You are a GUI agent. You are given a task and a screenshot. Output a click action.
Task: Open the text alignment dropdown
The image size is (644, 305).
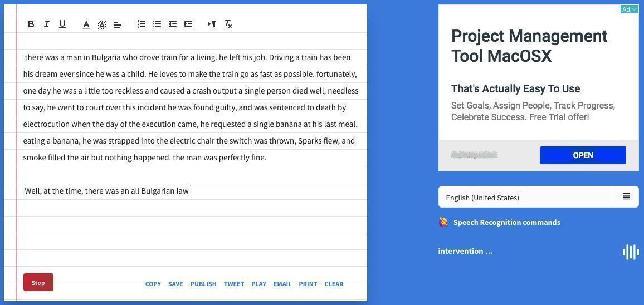[x=118, y=24]
